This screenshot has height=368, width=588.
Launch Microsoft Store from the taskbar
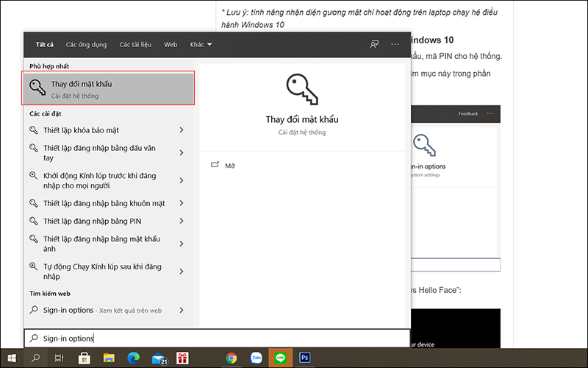[x=84, y=358]
